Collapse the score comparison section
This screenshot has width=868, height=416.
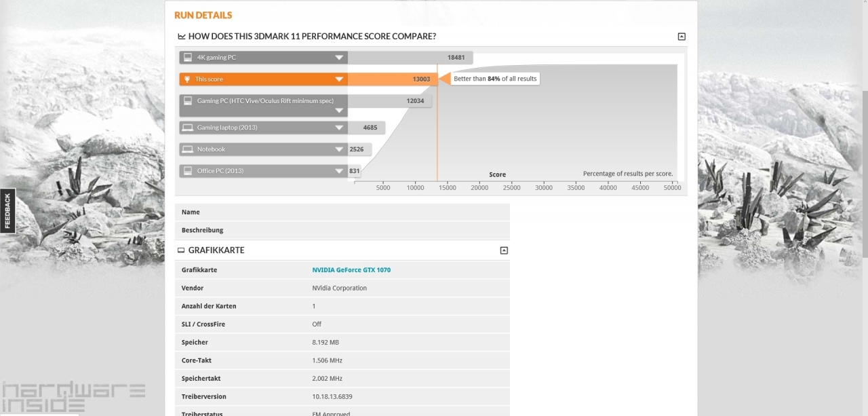point(682,37)
